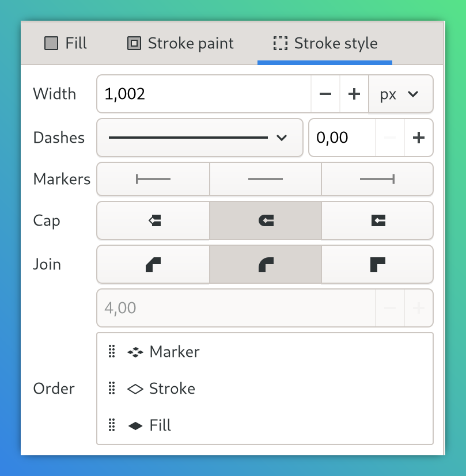Toggle the Fill tab's fill indicator square
This screenshot has width=466, height=476.
point(51,43)
